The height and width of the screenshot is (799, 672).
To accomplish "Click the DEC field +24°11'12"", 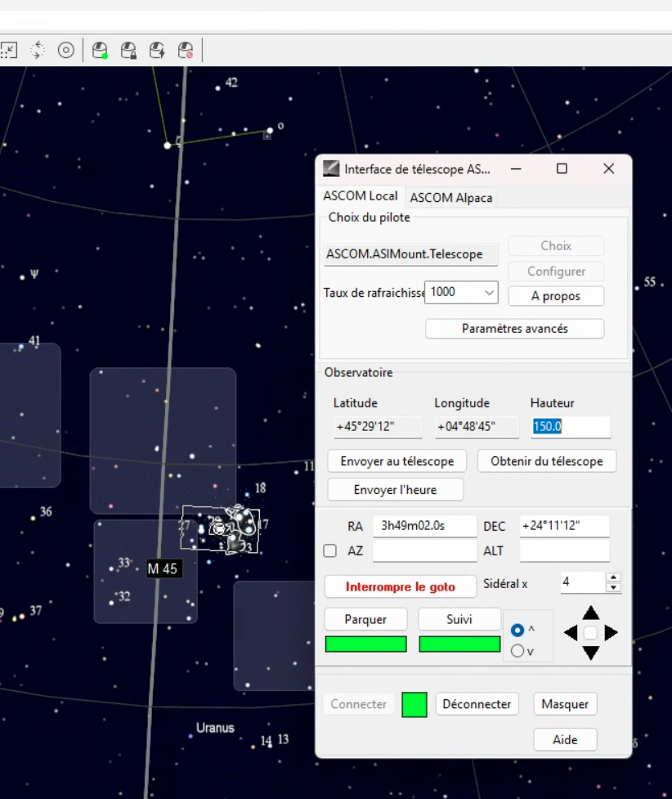I will click(x=565, y=525).
